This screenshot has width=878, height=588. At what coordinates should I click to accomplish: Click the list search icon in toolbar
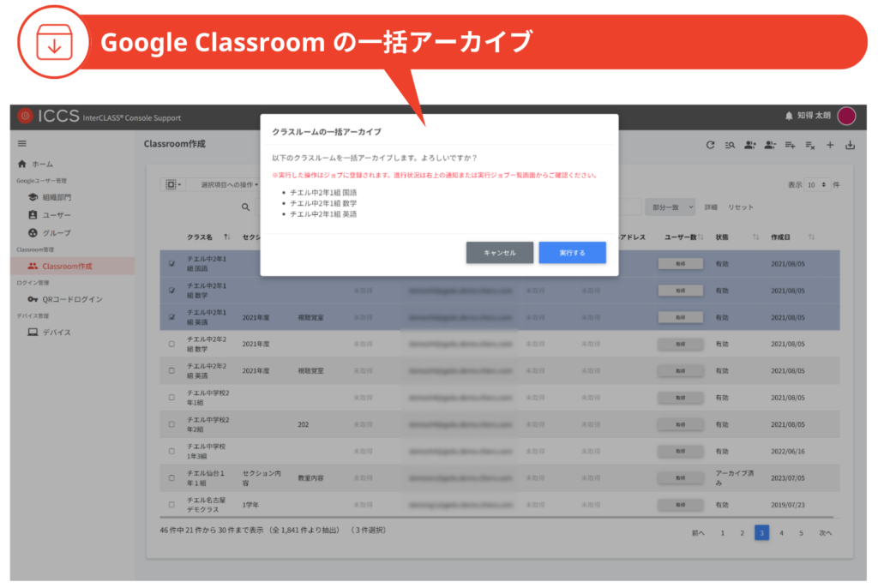(731, 145)
